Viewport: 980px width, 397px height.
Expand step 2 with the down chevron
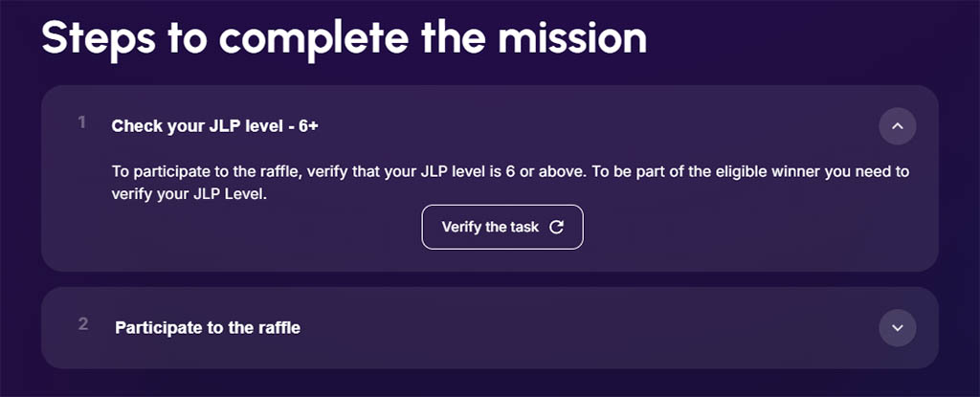(898, 327)
